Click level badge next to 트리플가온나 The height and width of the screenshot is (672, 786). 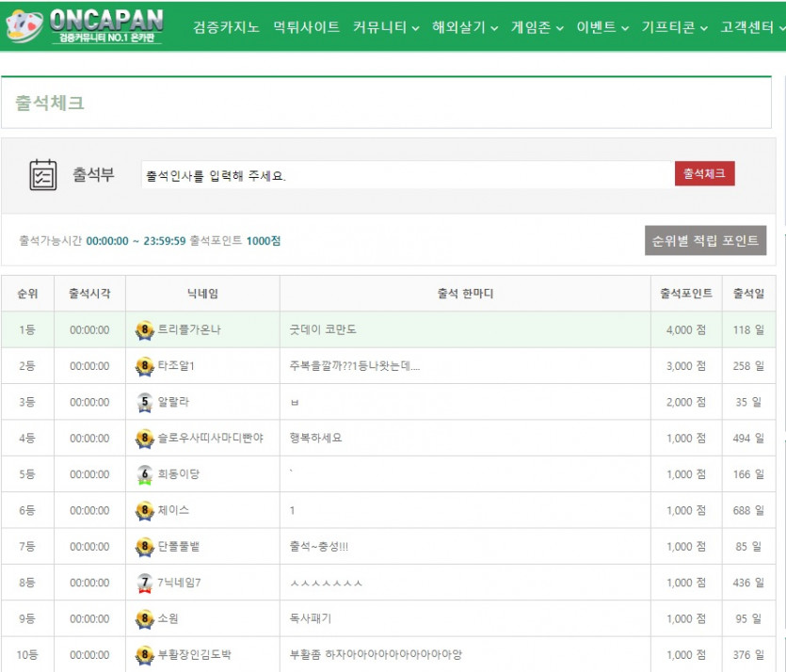pyautogui.click(x=144, y=330)
